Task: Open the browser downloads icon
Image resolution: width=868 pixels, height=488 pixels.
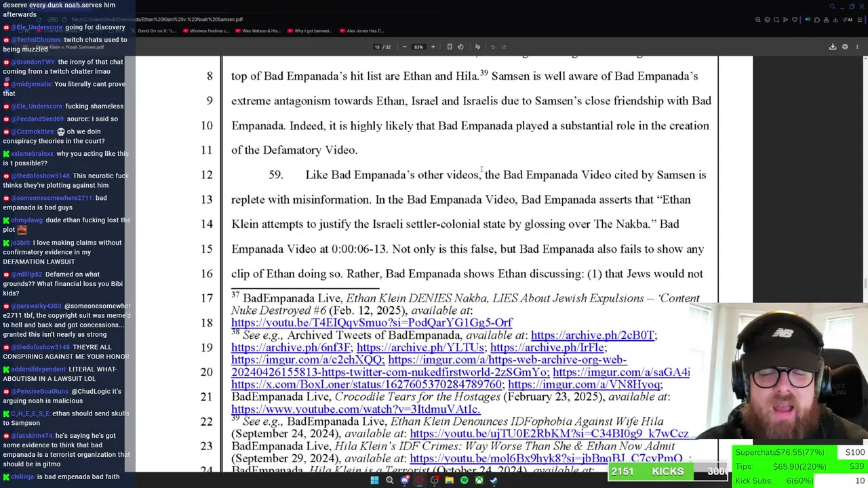Action: 835,20
